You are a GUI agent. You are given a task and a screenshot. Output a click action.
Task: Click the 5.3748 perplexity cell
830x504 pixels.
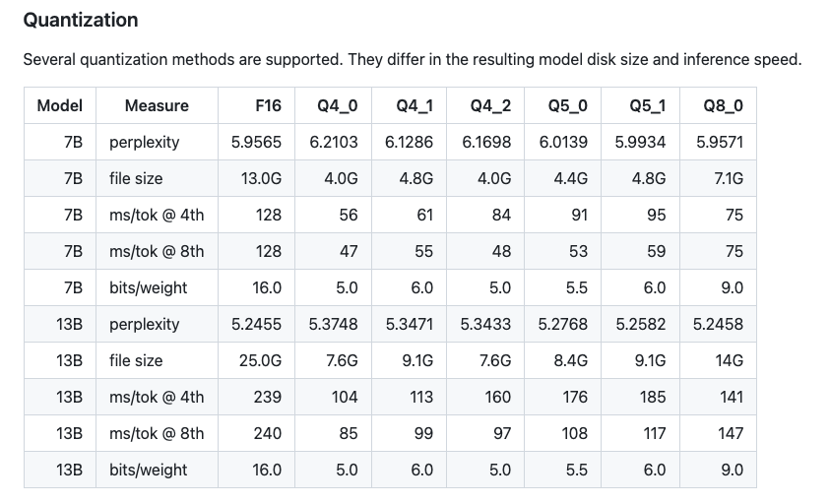[334, 324]
